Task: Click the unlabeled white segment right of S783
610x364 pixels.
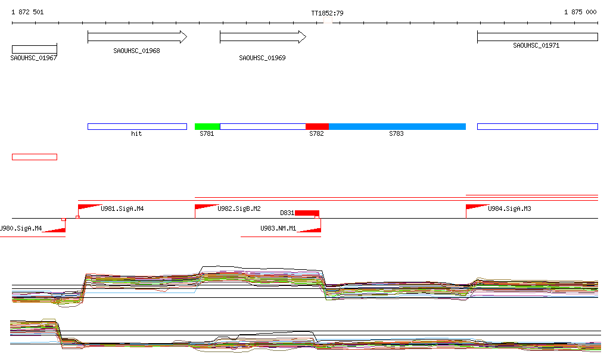Action: coord(537,126)
